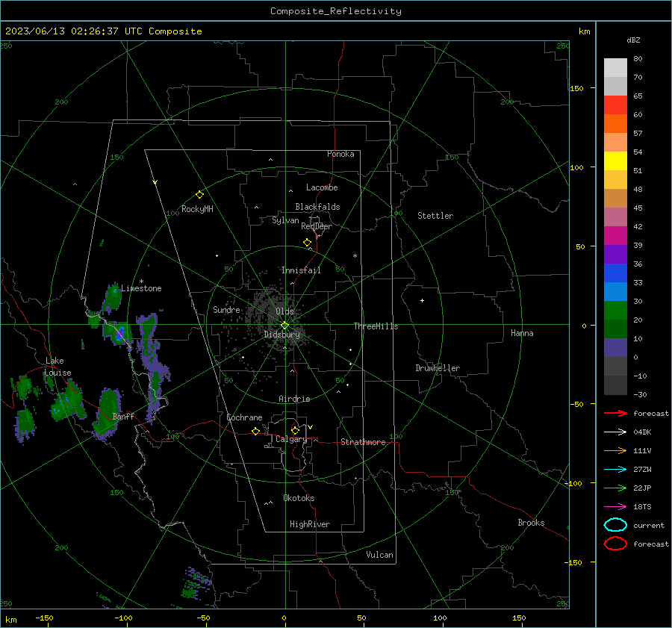Click the Innisfail label
This screenshot has height=628, width=672.
coord(301,270)
